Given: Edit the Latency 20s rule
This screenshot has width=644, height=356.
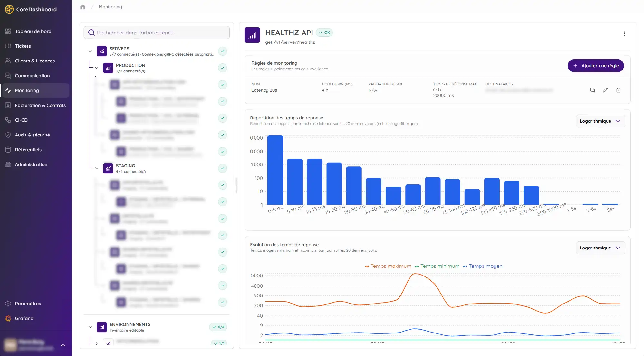Looking at the screenshot, I should coord(605,90).
